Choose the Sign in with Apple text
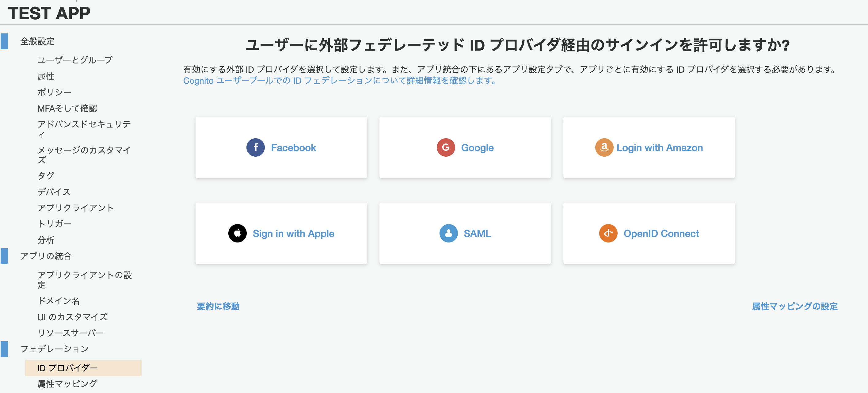868x393 pixels. point(293,234)
